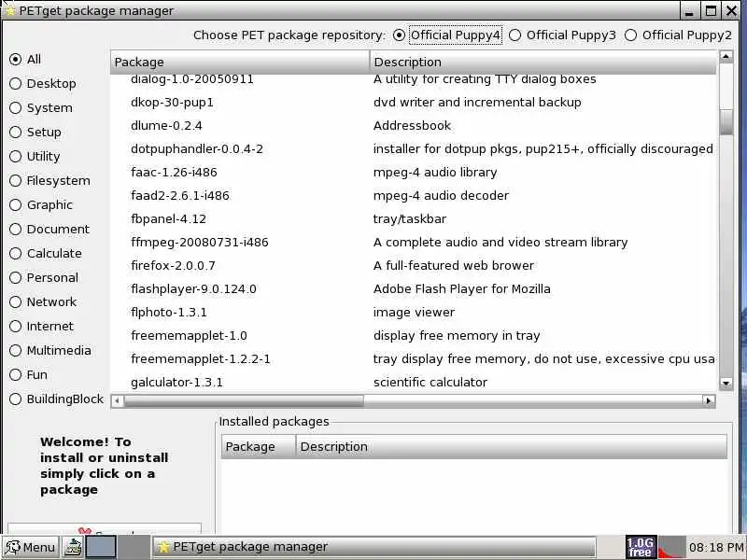Select the All category radio button
This screenshot has width=747, height=560.
tap(25, 59)
